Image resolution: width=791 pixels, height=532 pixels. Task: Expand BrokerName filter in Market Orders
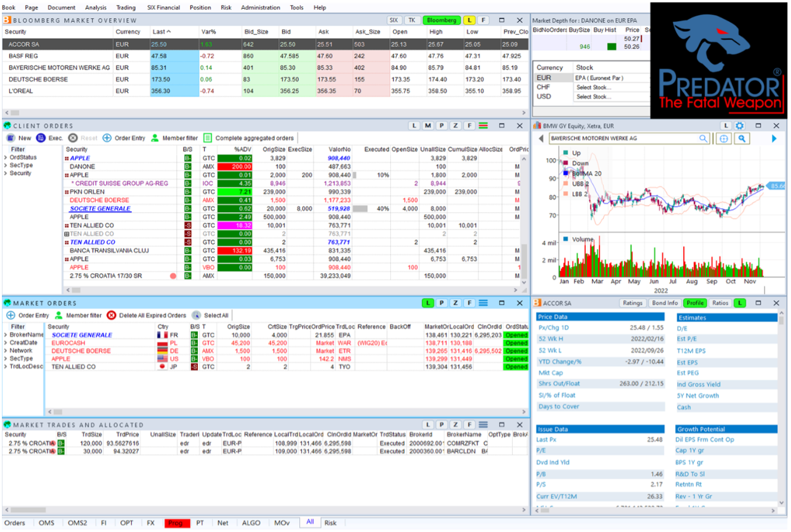(6, 335)
